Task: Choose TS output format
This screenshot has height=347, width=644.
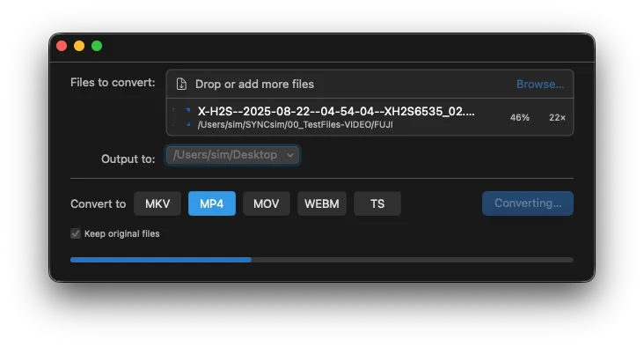Action: point(377,203)
